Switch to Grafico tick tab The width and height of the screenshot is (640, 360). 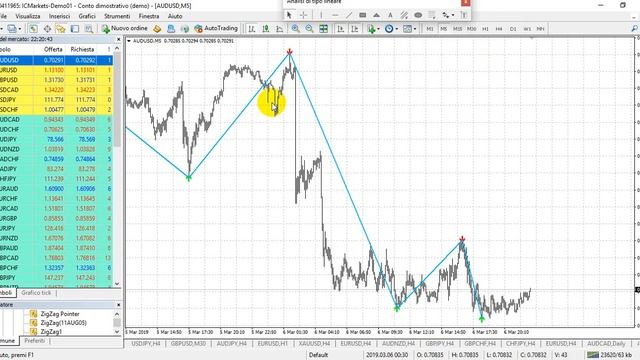coord(36,293)
